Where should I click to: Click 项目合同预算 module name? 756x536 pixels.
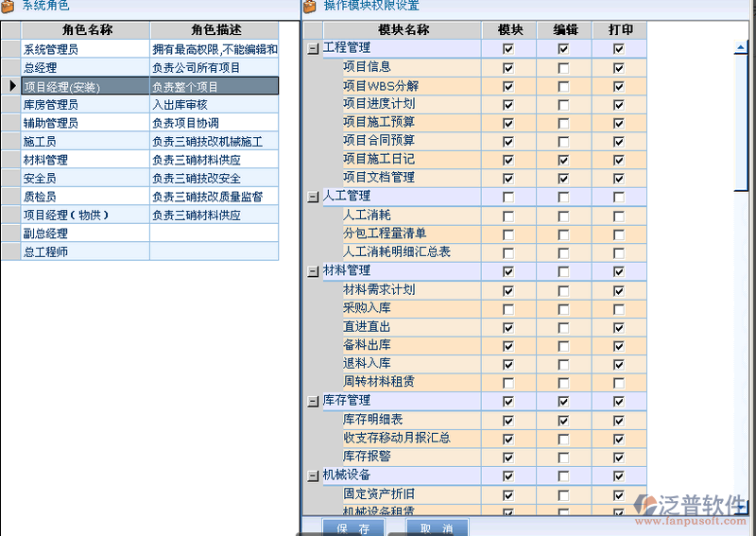(x=379, y=141)
